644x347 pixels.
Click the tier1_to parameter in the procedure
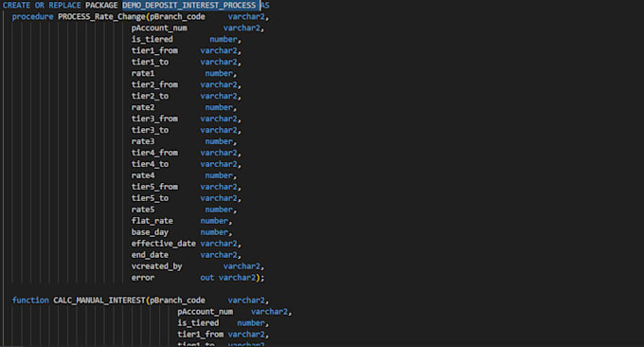click(x=150, y=62)
